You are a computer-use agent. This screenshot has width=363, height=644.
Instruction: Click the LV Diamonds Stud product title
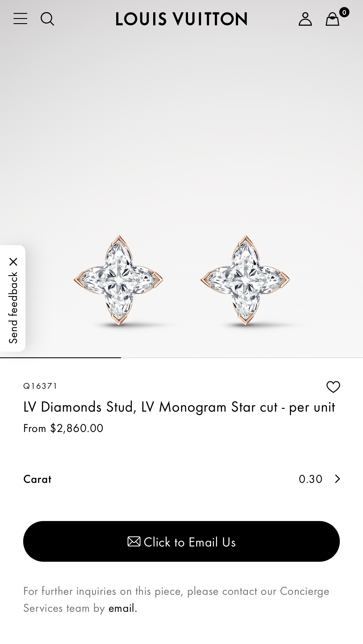[179, 407]
